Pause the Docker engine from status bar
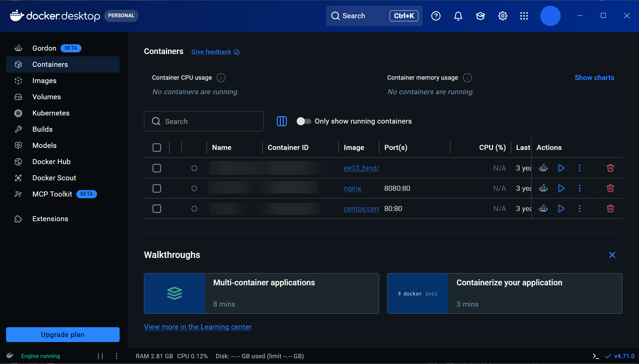 point(100,356)
